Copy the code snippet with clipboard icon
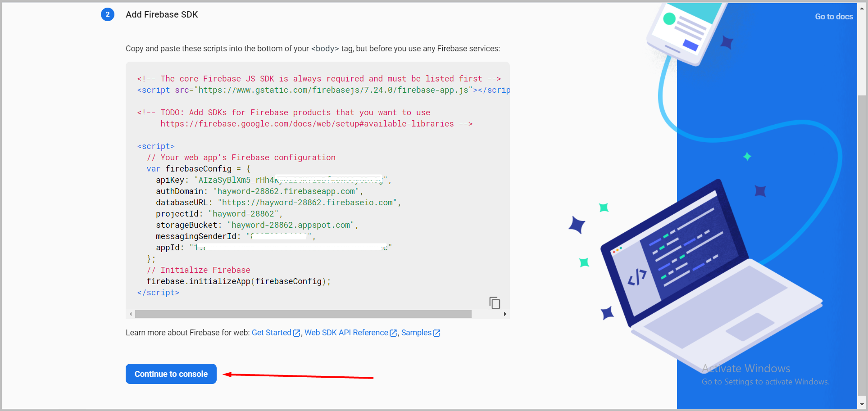This screenshot has width=868, height=411. pos(495,303)
